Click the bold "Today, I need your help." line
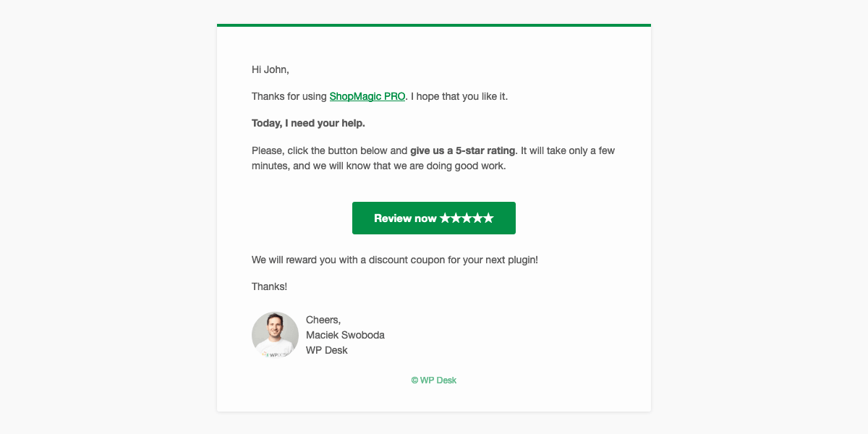Image resolution: width=868 pixels, height=434 pixels. click(x=308, y=123)
